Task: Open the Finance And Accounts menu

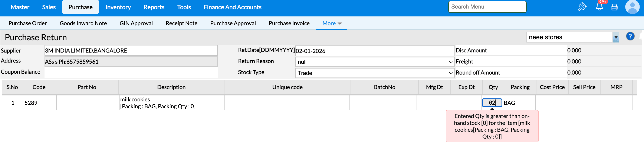Action: (x=232, y=7)
